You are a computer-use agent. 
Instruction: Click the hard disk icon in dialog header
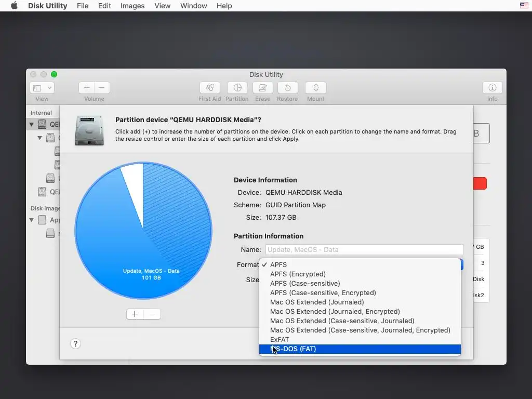pos(89,130)
